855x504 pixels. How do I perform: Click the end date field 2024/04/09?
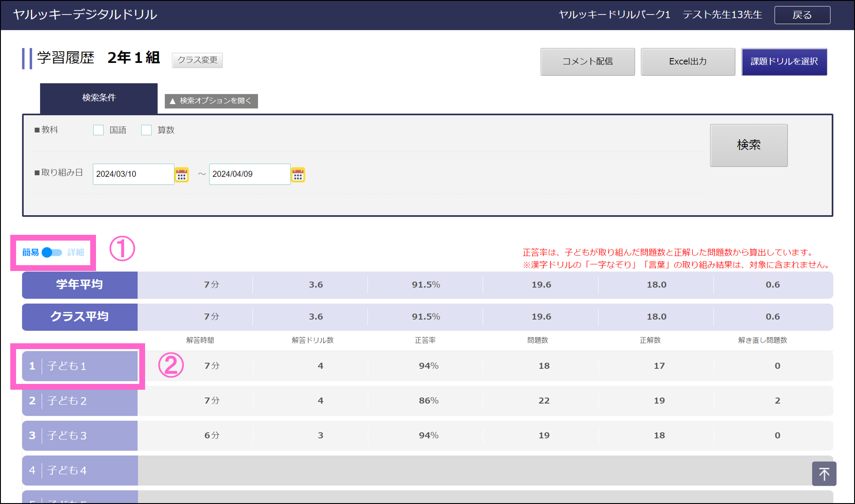pos(249,174)
